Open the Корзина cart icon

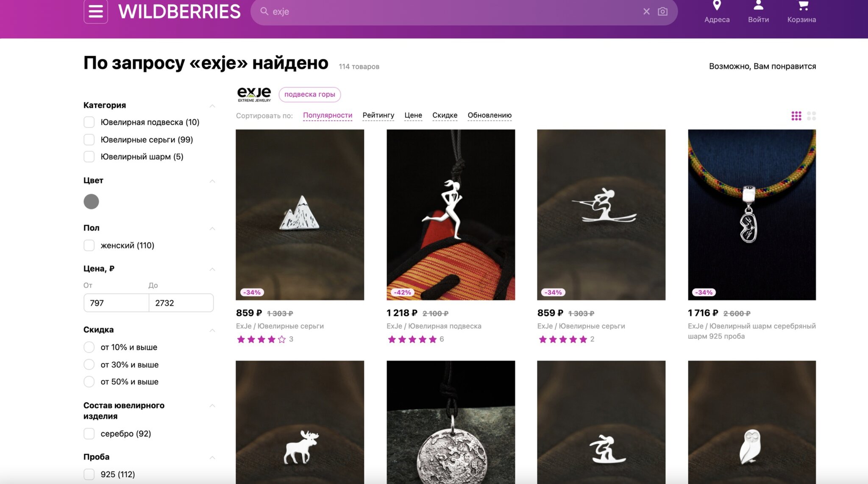click(802, 6)
